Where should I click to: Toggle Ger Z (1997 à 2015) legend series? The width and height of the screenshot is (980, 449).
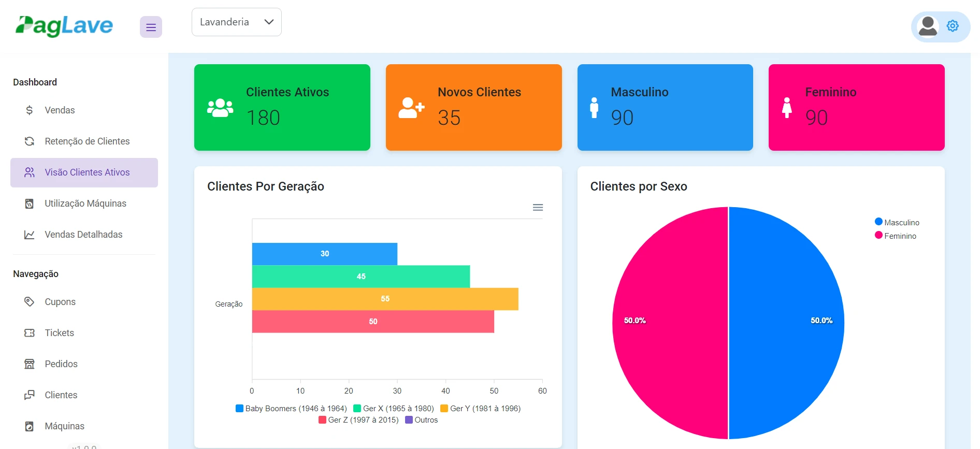coord(358,420)
